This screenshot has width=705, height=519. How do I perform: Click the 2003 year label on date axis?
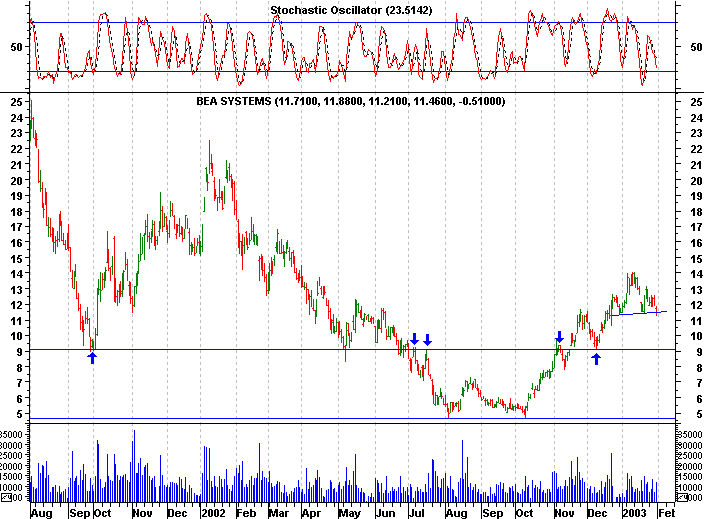click(x=634, y=513)
